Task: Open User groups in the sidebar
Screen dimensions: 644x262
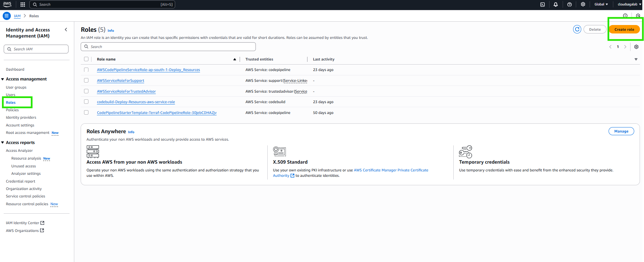Action: pyautogui.click(x=16, y=87)
